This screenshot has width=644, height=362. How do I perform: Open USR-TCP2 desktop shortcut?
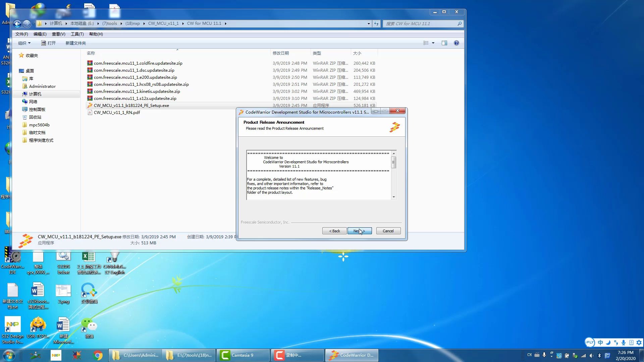click(38, 328)
